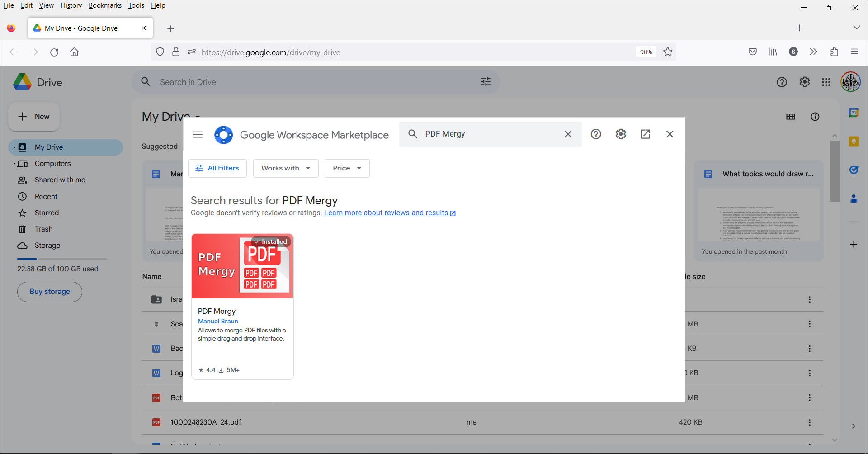The height and width of the screenshot is (454, 868).
Task: Open the History menu
Action: click(71, 5)
